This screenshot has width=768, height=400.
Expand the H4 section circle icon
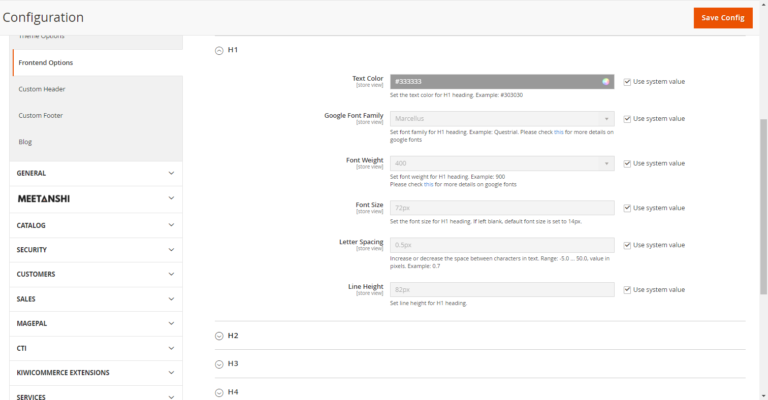tap(219, 392)
